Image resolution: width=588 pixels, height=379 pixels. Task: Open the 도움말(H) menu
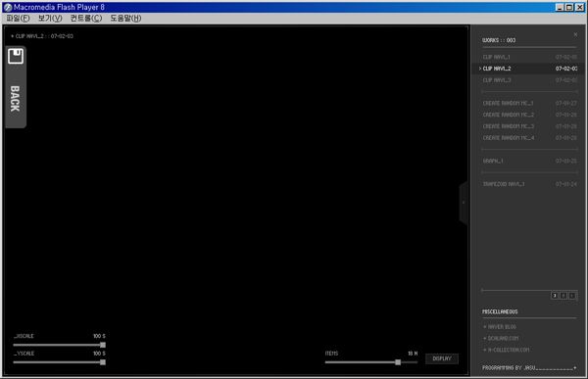point(125,18)
